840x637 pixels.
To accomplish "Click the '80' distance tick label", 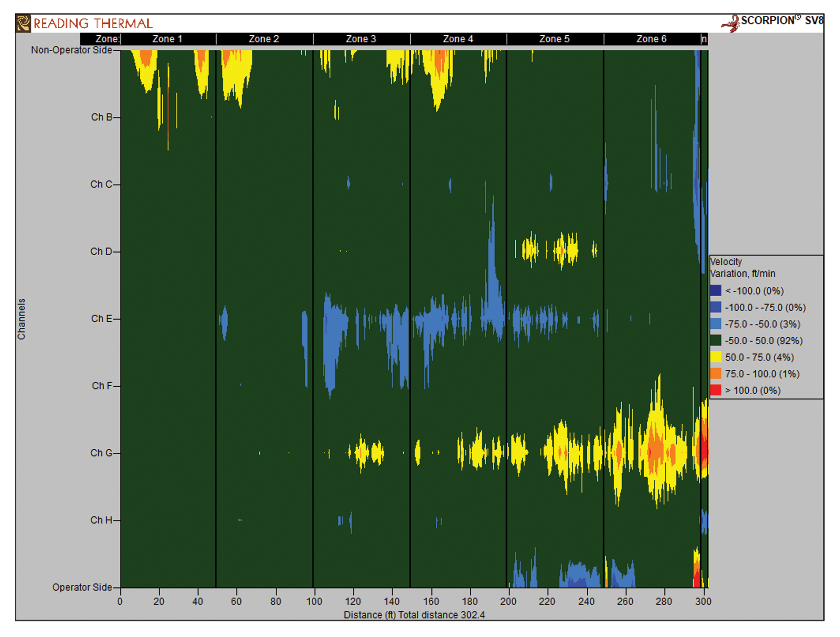I will [x=276, y=602].
